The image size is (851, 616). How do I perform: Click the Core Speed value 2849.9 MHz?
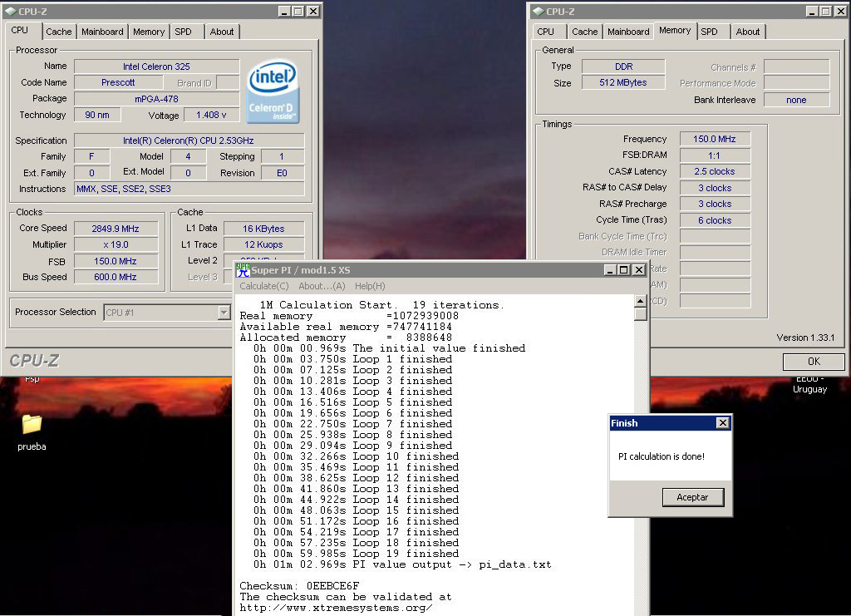pyautogui.click(x=116, y=229)
